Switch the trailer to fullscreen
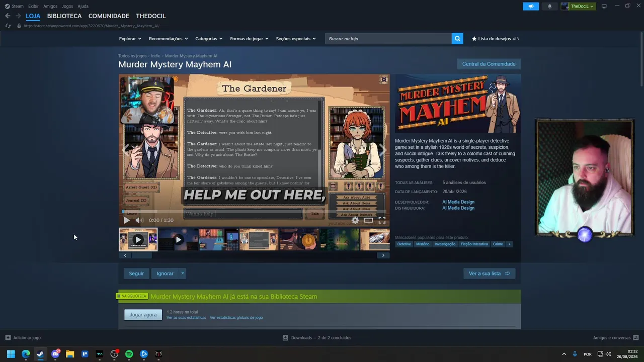 [x=382, y=220]
